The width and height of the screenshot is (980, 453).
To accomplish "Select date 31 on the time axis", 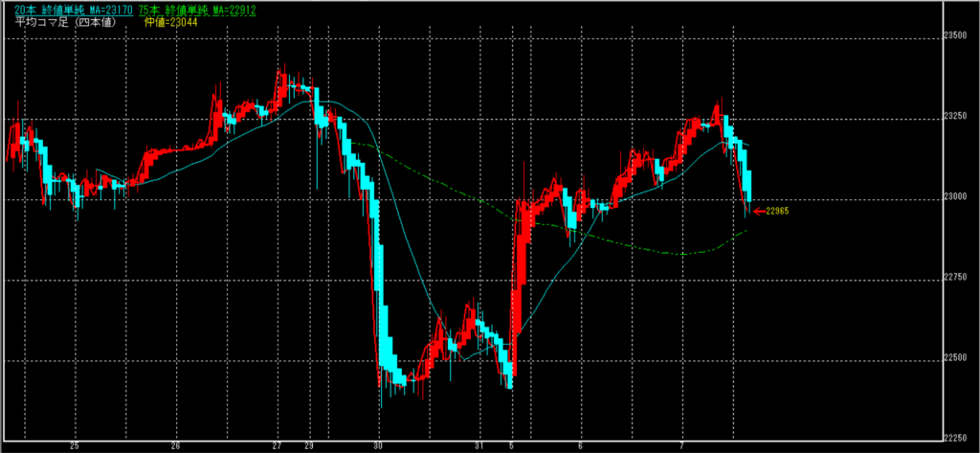I will [479, 446].
